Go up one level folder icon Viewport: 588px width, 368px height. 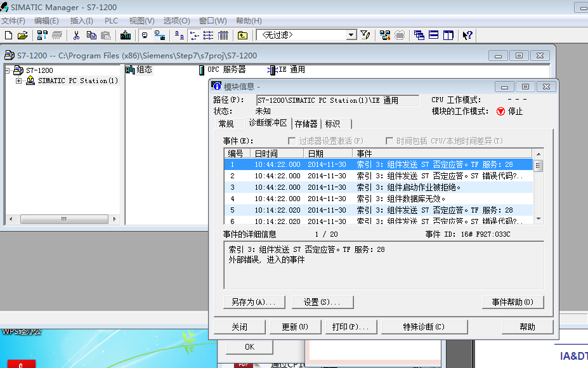tap(243, 36)
